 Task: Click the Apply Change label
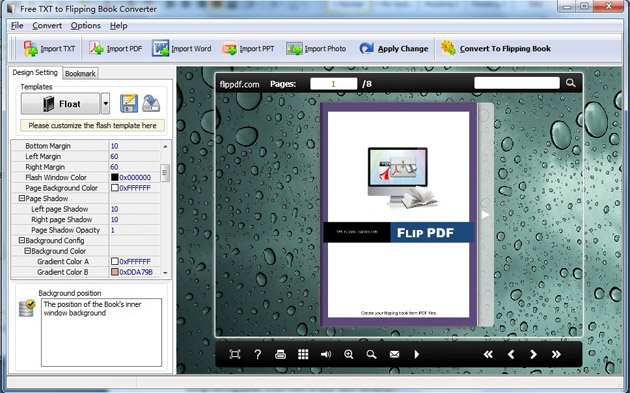(403, 49)
